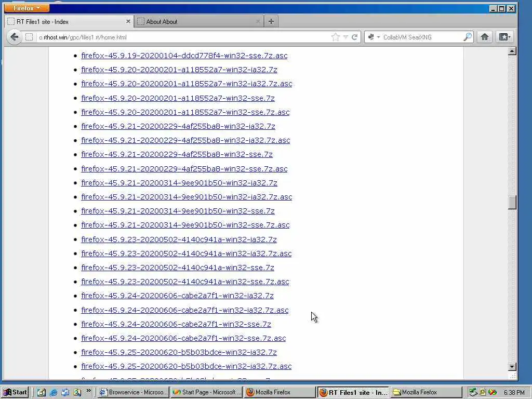Expand the Quick Launch overflow chevron

[x=88, y=391]
